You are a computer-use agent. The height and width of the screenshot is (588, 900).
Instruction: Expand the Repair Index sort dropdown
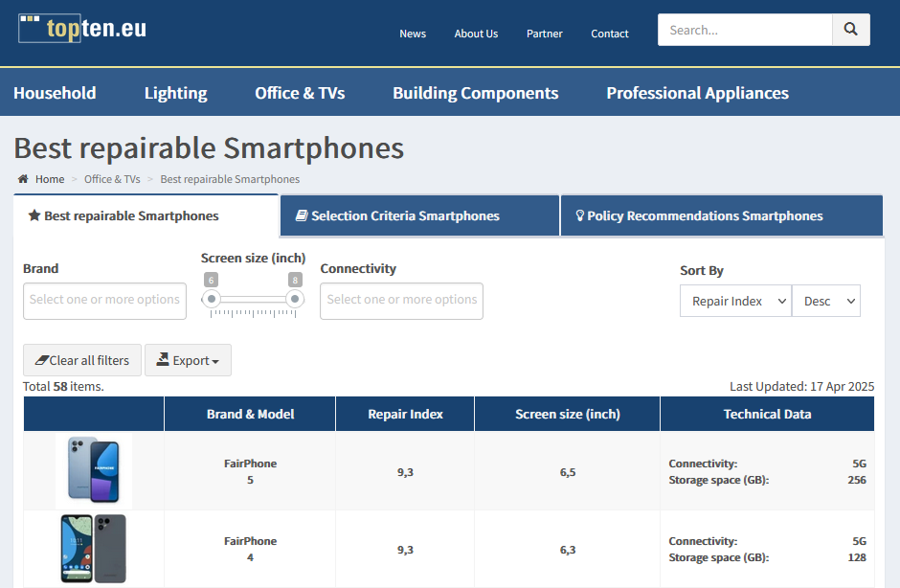[735, 301]
